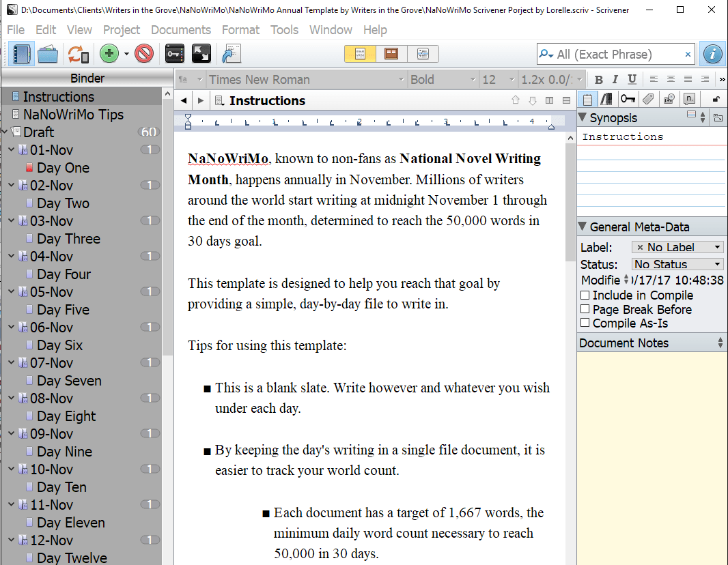
Task: Apply bold formatting with the B button
Action: pyautogui.click(x=598, y=79)
